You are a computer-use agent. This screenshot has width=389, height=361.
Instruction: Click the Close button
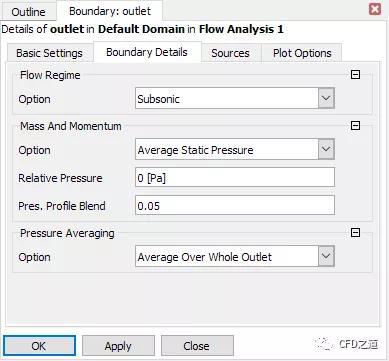click(197, 346)
